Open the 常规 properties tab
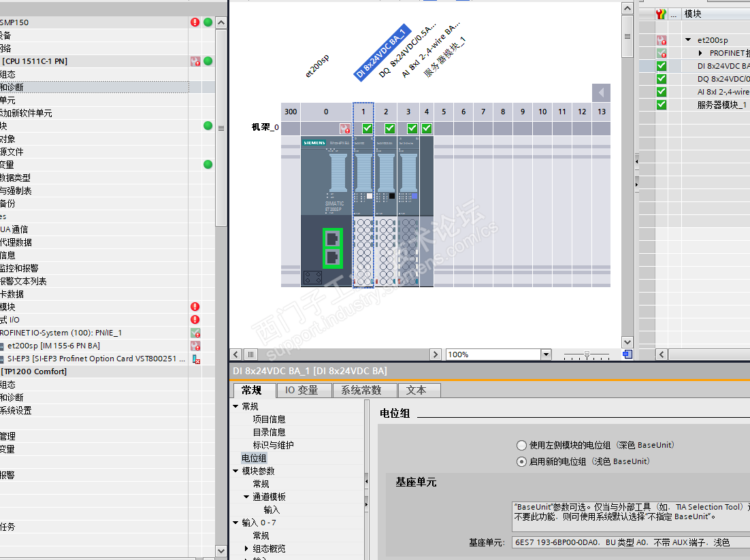The image size is (750, 560). (x=254, y=390)
